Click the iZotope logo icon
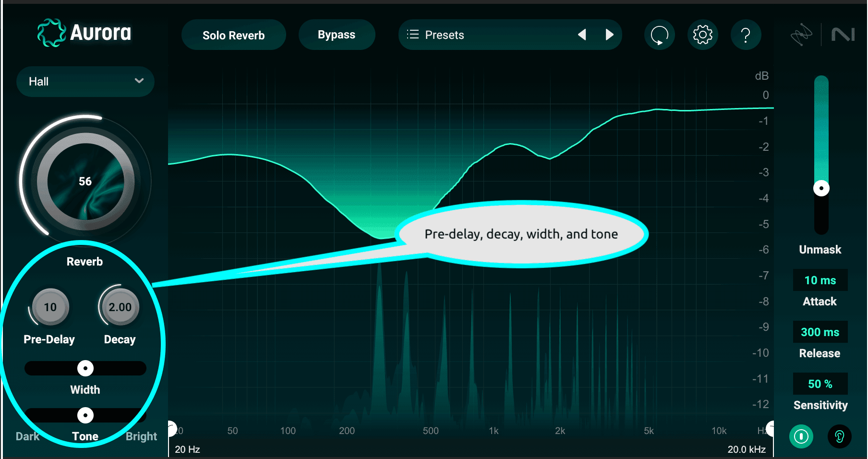 coord(801,35)
